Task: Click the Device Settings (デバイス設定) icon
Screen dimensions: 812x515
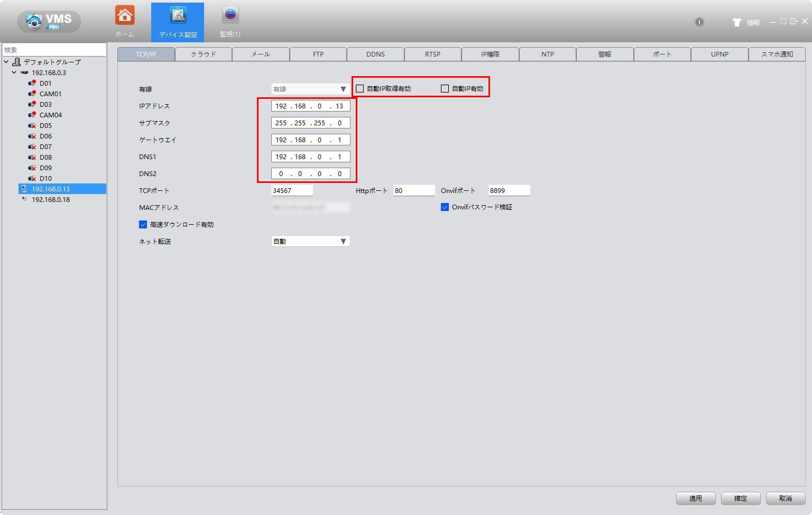Action: click(x=178, y=16)
